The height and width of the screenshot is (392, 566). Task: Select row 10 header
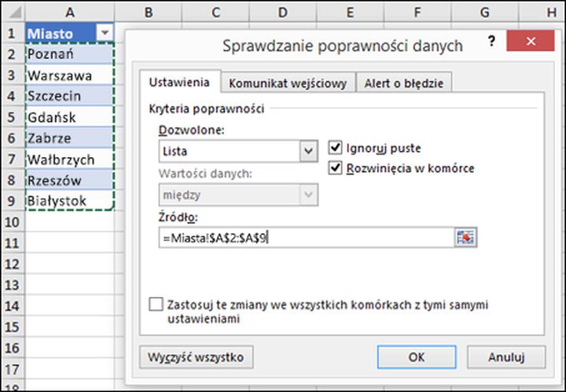[x=13, y=222]
